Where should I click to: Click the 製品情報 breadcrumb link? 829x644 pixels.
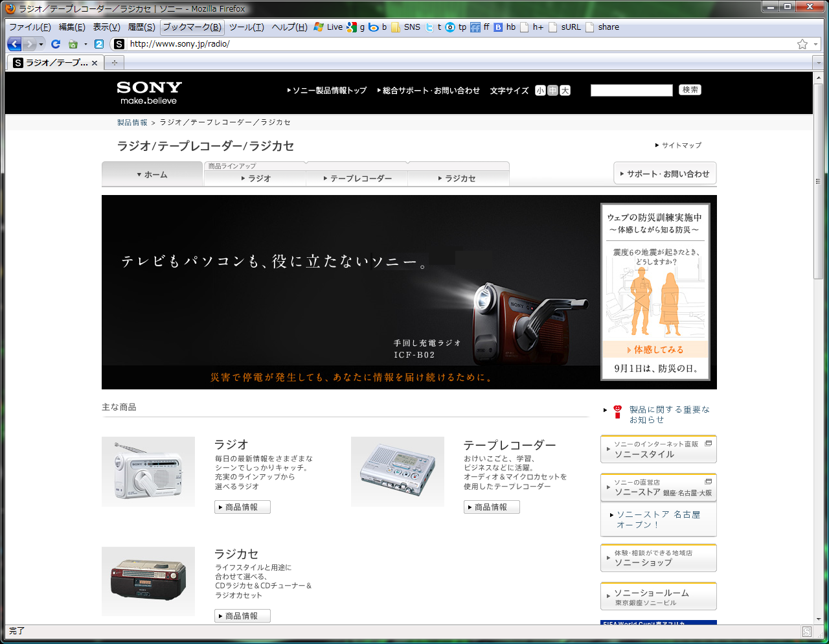tap(132, 122)
